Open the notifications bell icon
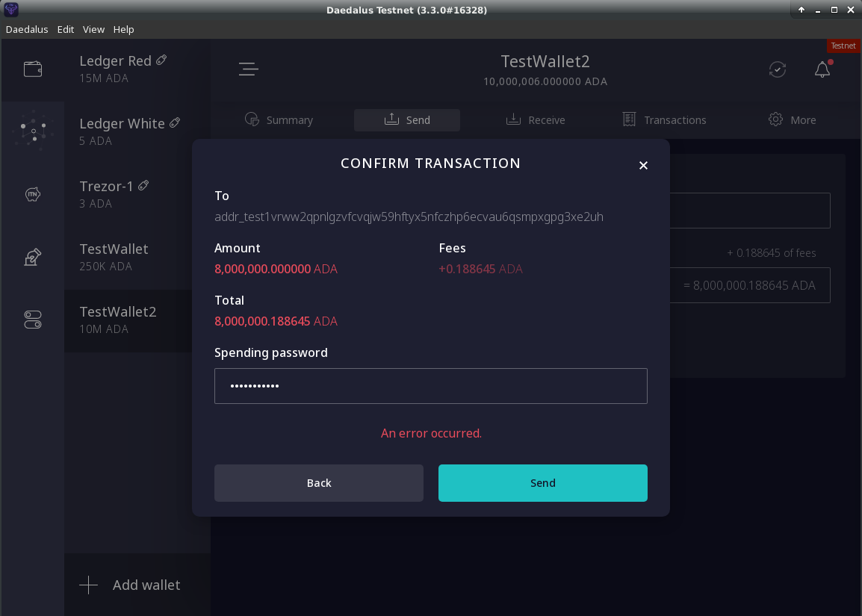 point(822,69)
